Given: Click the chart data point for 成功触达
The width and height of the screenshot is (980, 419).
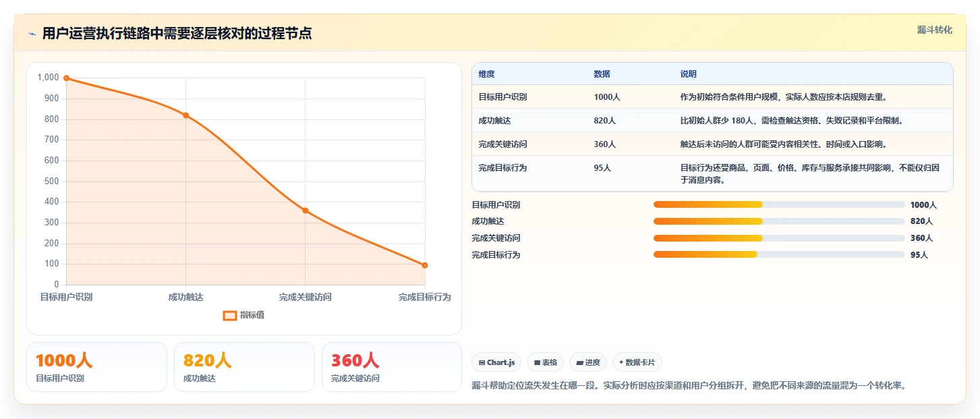Looking at the screenshot, I should coord(186,115).
